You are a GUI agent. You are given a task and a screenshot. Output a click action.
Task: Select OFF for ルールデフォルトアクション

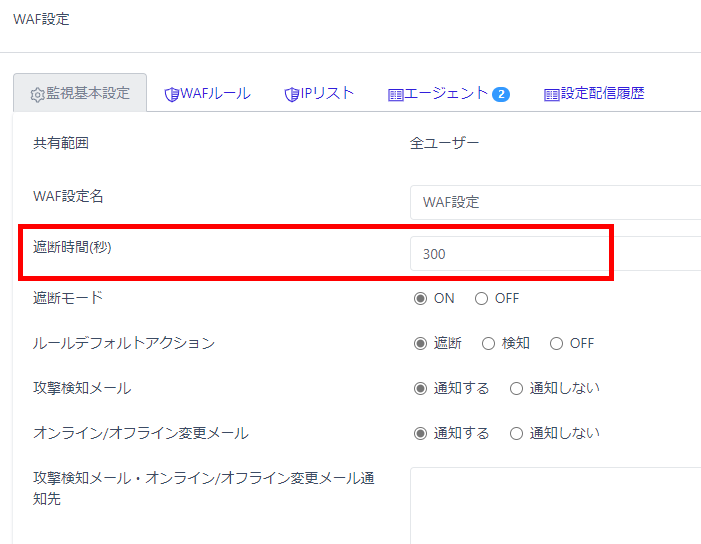tap(556, 343)
